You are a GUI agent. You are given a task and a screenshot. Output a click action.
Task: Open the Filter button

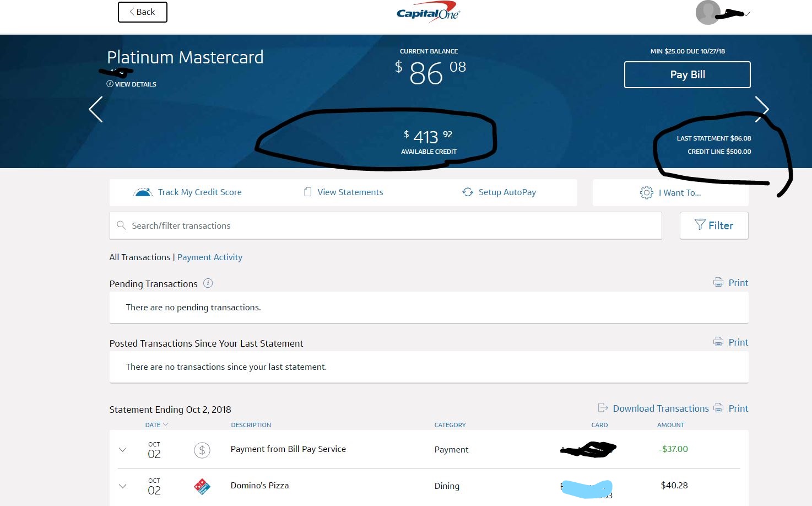tap(714, 225)
